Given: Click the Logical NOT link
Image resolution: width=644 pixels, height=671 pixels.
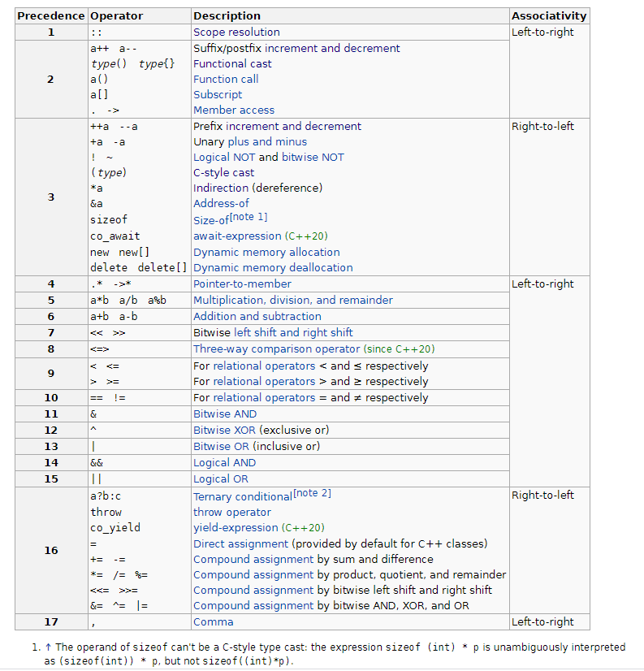Looking at the screenshot, I should point(223,158).
